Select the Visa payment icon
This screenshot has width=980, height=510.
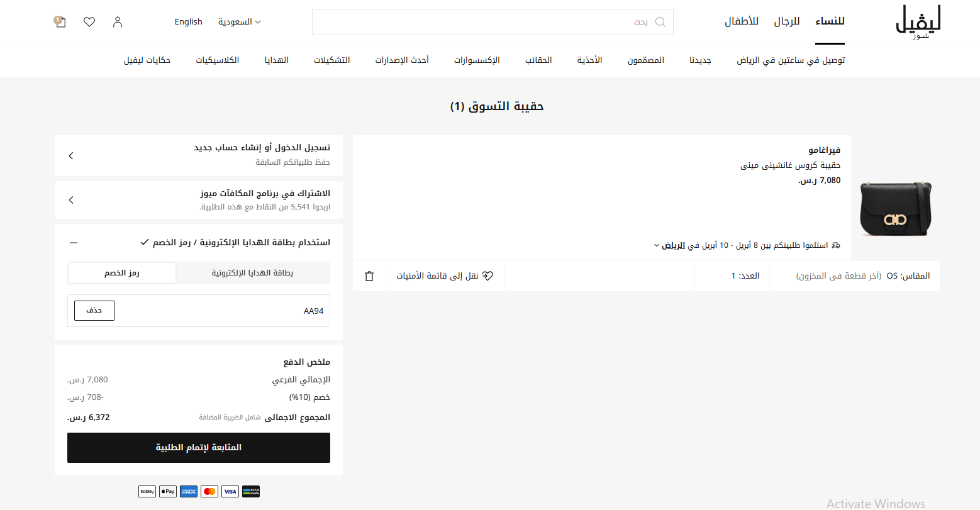tap(230, 491)
